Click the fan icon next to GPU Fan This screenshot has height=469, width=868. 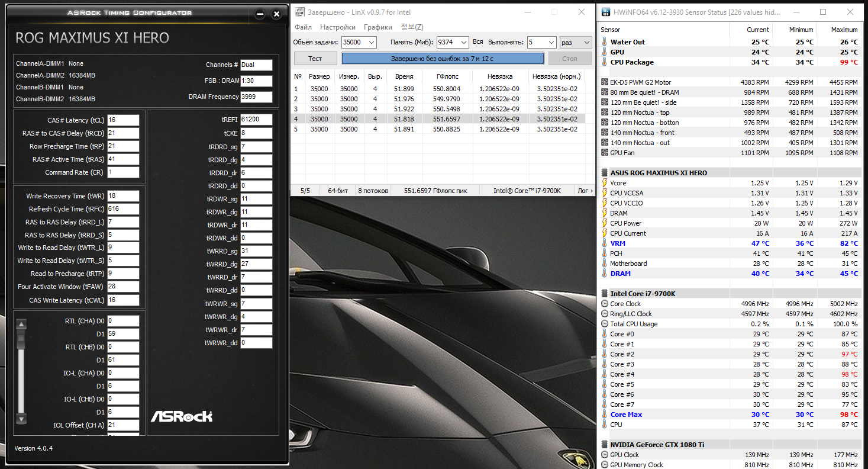click(x=604, y=153)
